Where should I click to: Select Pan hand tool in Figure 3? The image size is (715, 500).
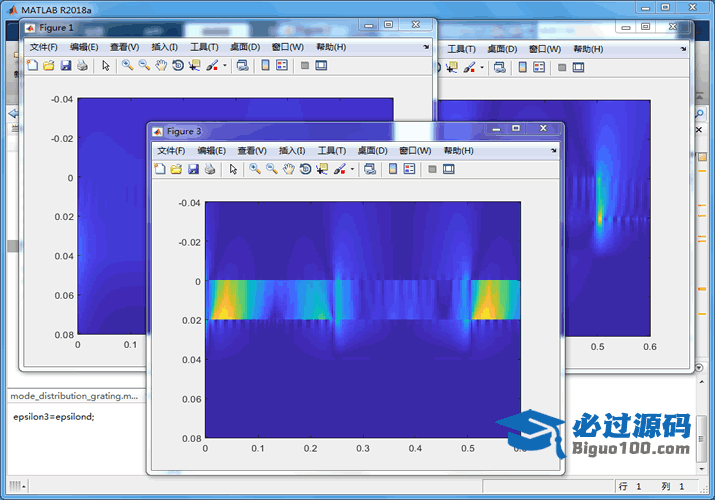point(289,169)
